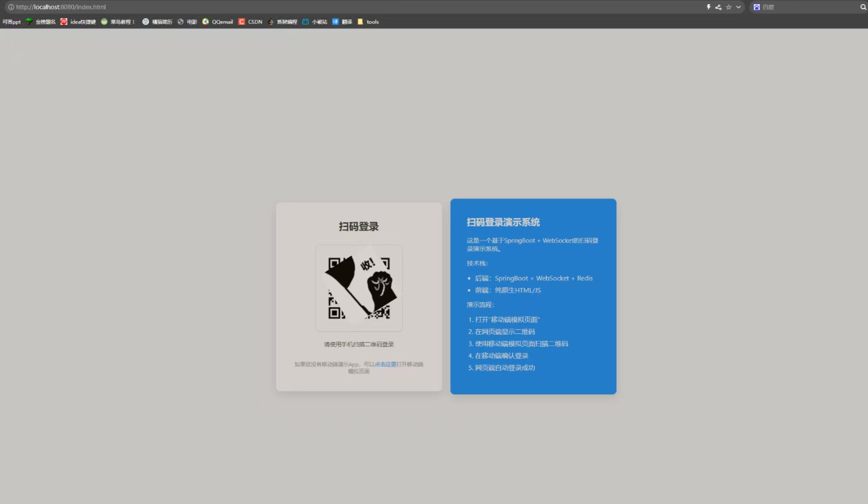Open the tools bookmark folder

368,22
